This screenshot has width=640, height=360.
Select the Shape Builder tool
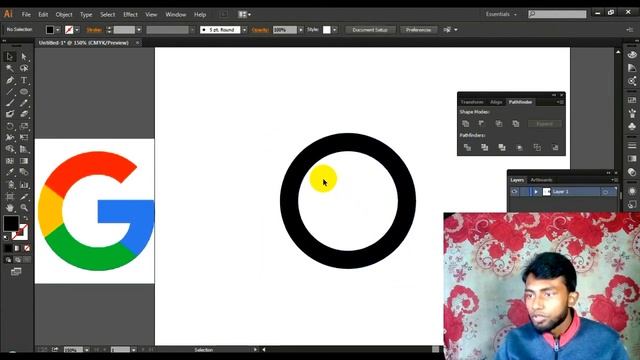[x=10, y=149]
